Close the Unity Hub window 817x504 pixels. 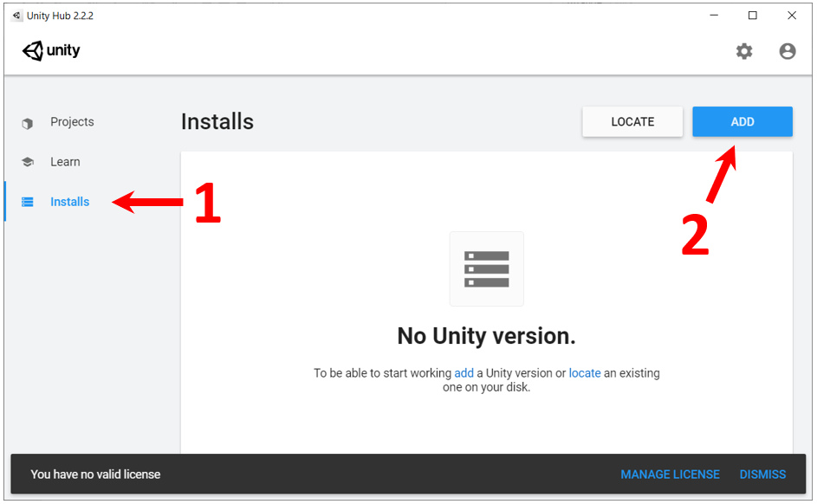pyautogui.click(x=792, y=15)
